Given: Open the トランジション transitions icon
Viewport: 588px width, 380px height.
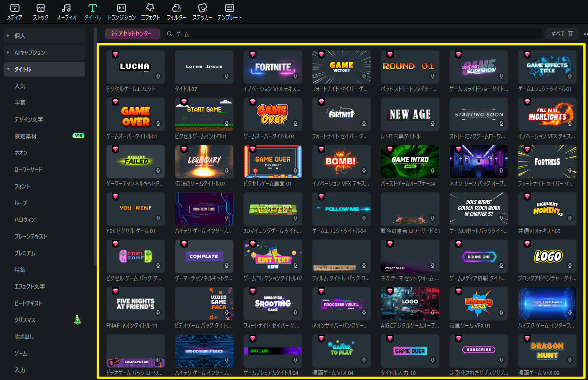Looking at the screenshot, I should (121, 8).
